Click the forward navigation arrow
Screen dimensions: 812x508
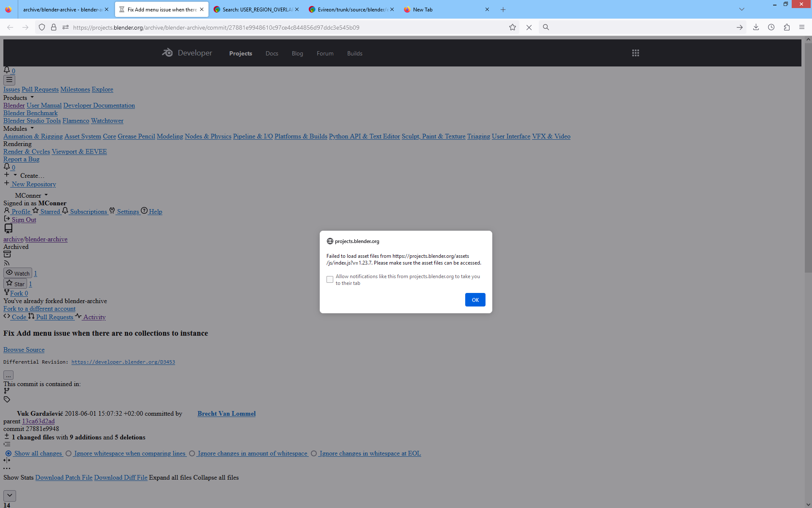tap(25, 27)
